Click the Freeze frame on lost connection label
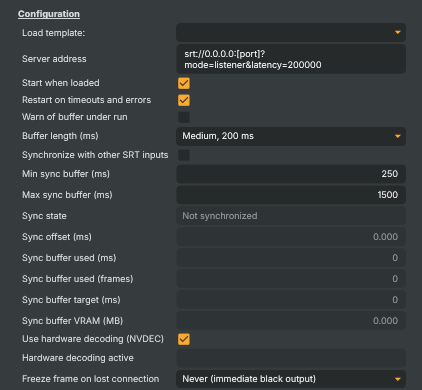The height and width of the screenshot is (390, 422). (x=90, y=379)
